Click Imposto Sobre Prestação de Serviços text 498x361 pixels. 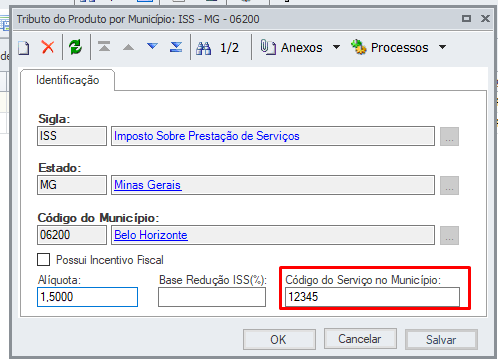point(207,136)
